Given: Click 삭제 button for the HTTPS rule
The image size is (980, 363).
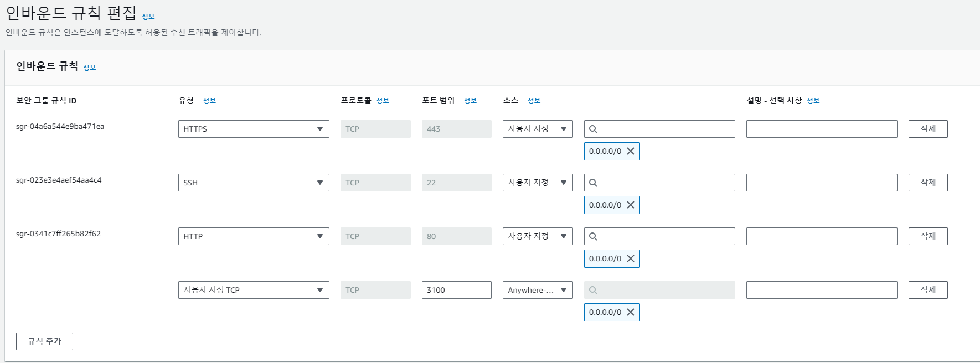Looking at the screenshot, I should click(x=928, y=129).
